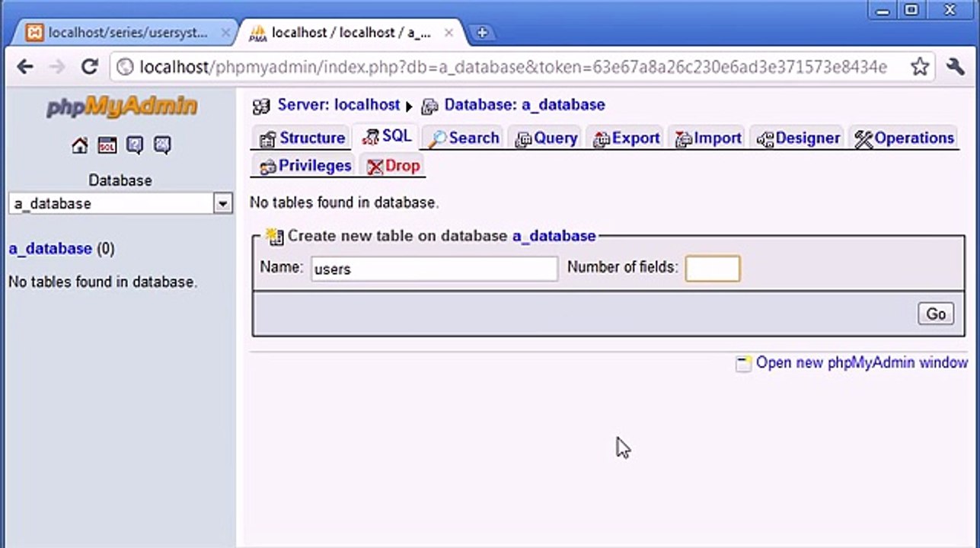Maximize the Chrome browser window

point(911,10)
